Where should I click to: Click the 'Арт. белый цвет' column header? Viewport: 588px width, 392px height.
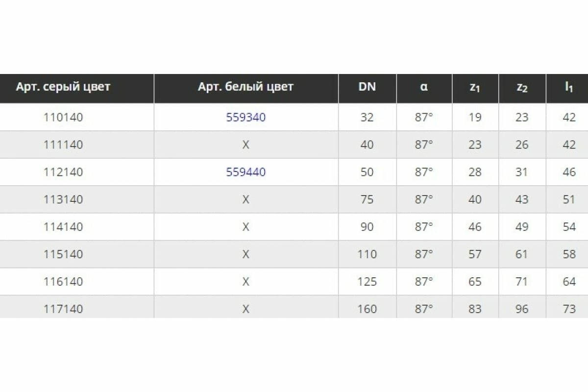[x=246, y=87]
